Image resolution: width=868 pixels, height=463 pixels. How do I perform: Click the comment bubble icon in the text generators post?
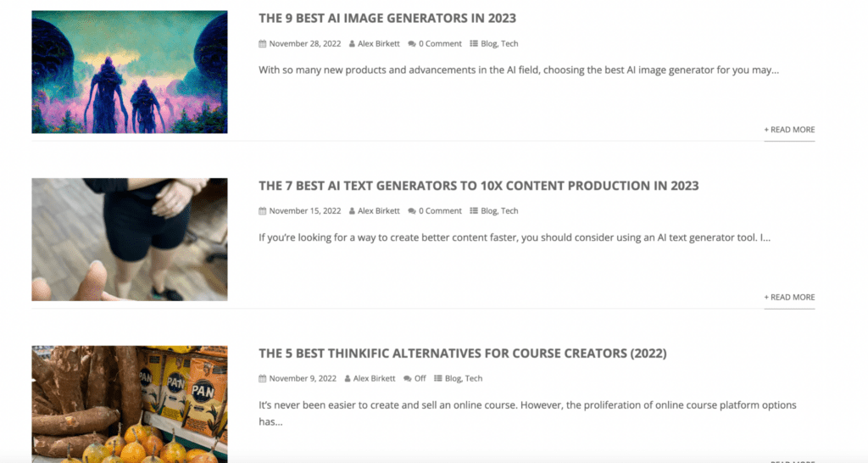(412, 211)
